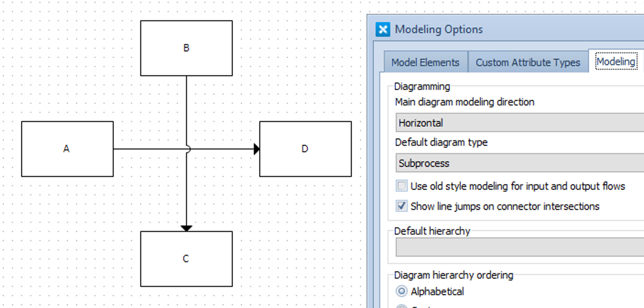
Task: Select the horizontal connector leaving box A
Action: [x=147, y=149]
